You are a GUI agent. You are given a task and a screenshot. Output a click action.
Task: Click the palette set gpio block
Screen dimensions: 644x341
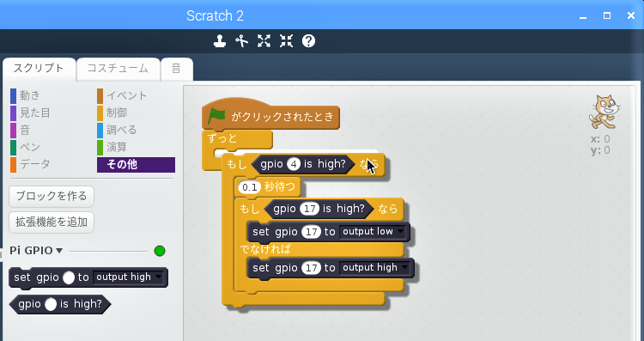coord(88,277)
